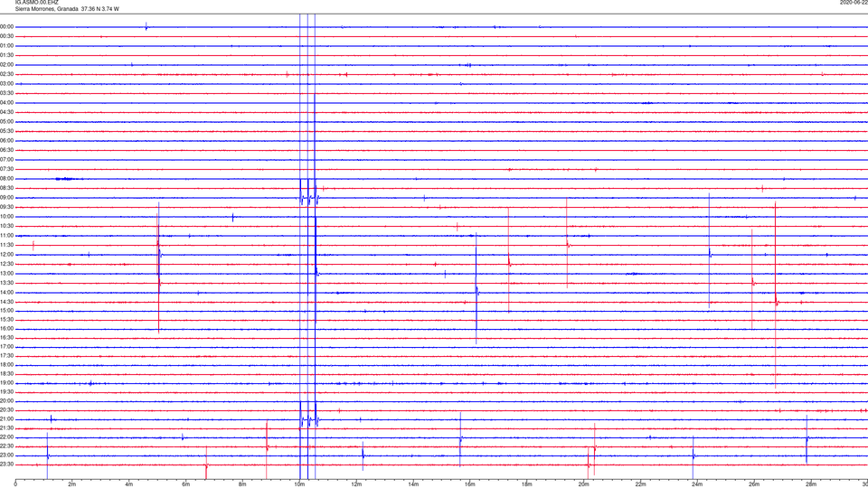
Task: Select the 22:00 time label
Action: [x=7, y=437]
